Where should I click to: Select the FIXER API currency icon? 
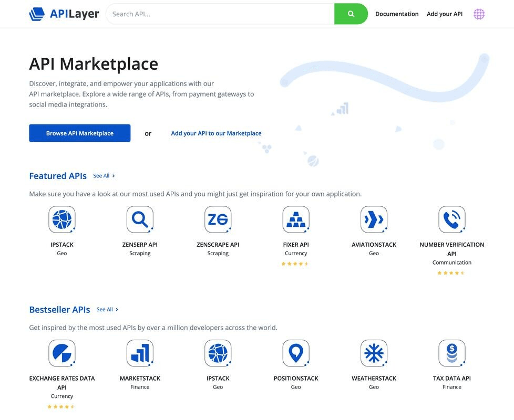(296, 220)
